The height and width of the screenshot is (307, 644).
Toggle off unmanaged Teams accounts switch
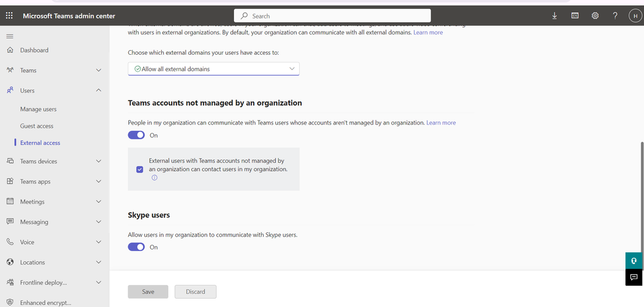[137, 135]
